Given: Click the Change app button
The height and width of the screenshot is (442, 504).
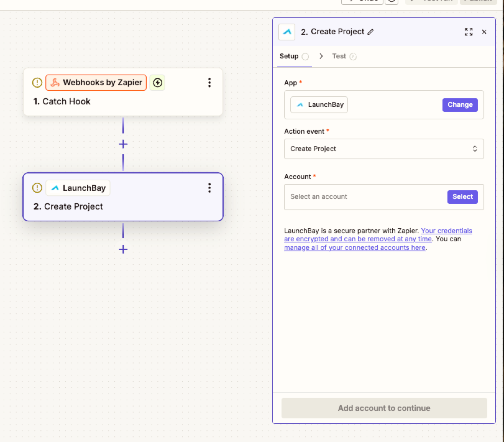Looking at the screenshot, I should click(460, 105).
